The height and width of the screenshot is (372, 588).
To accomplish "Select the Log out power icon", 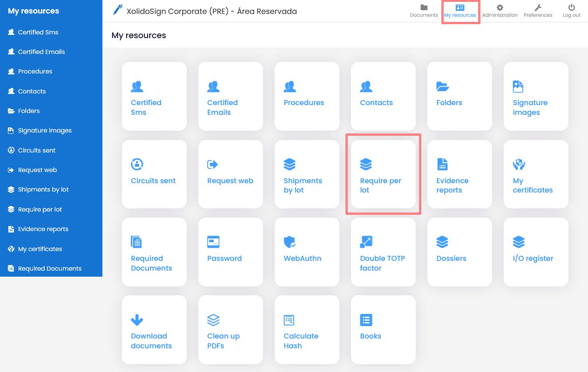I will click(571, 7).
